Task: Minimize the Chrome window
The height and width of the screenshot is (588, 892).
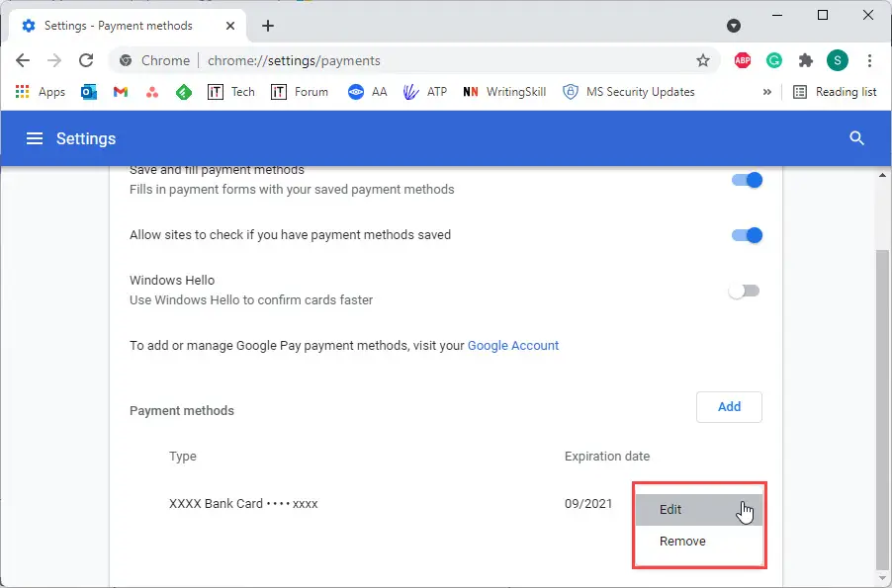Action: [x=777, y=16]
